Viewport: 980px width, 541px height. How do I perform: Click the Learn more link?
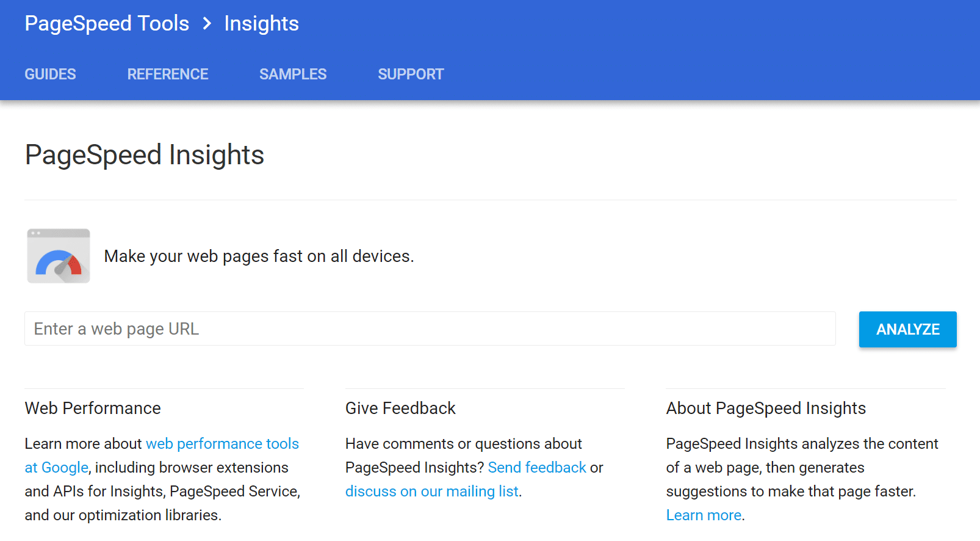[703, 515]
